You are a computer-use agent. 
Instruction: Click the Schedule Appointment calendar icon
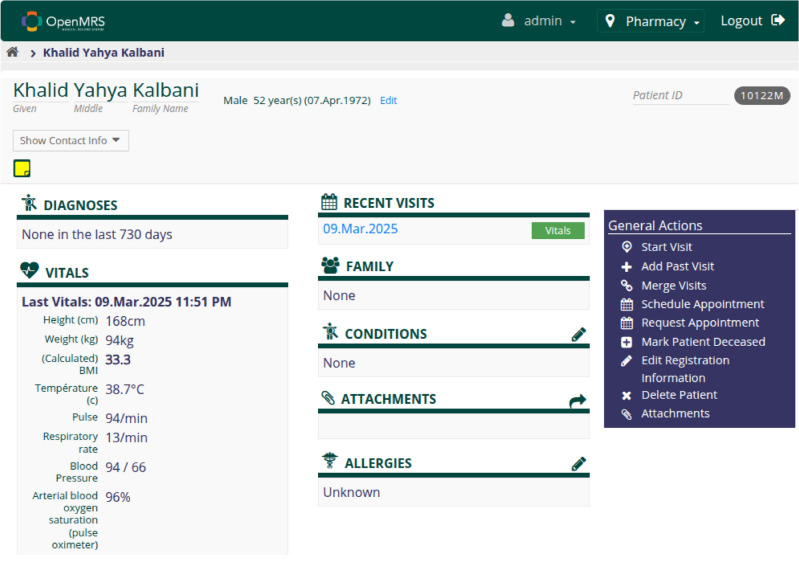tap(627, 305)
